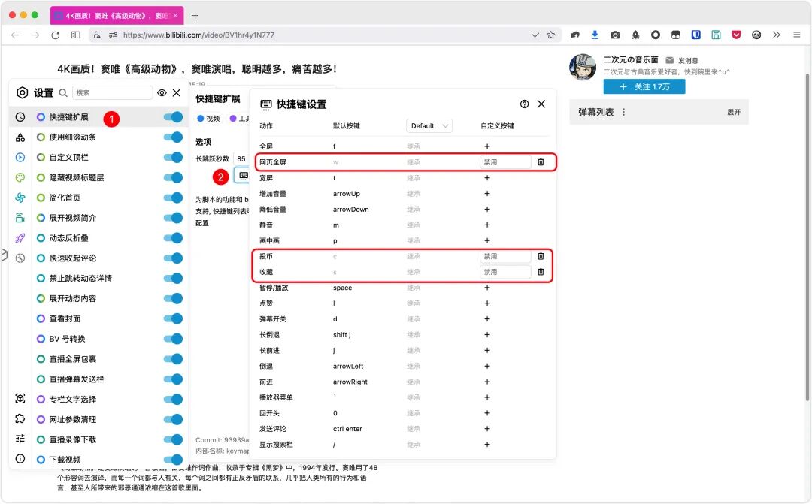Add custom key for 全屏 action

pos(486,146)
